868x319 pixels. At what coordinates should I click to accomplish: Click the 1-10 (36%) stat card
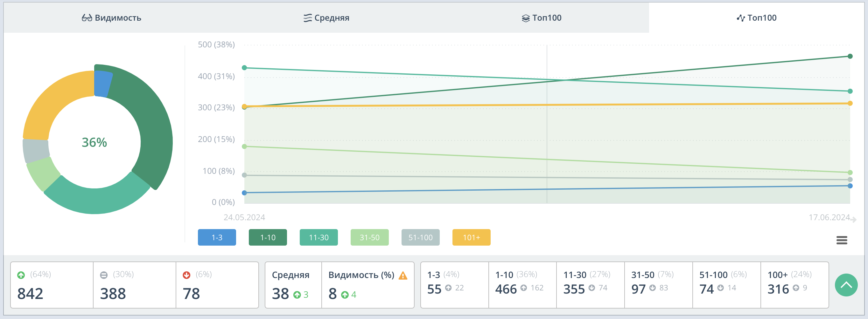tap(522, 285)
